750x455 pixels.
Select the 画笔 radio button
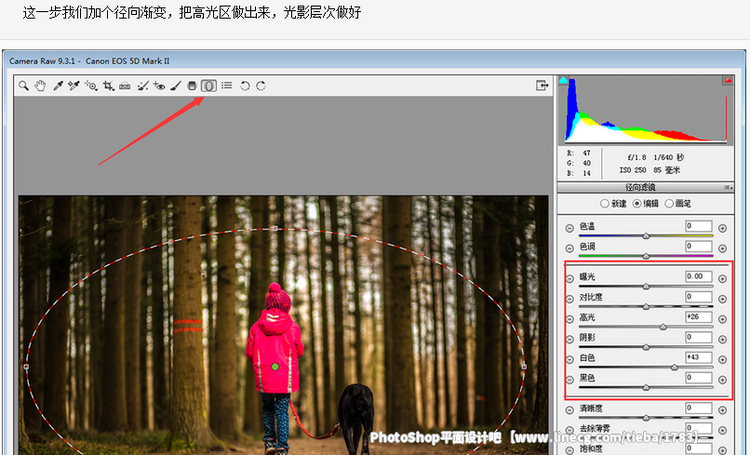coord(669,203)
